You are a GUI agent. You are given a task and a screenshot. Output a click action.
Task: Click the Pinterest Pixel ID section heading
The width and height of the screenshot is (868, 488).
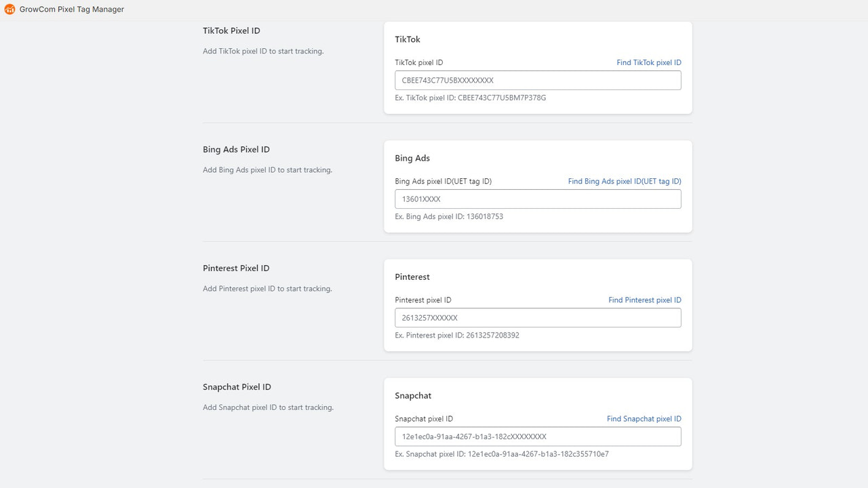236,268
